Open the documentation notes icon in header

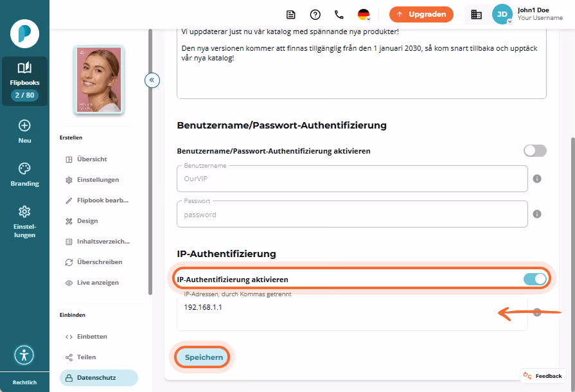click(291, 15)
